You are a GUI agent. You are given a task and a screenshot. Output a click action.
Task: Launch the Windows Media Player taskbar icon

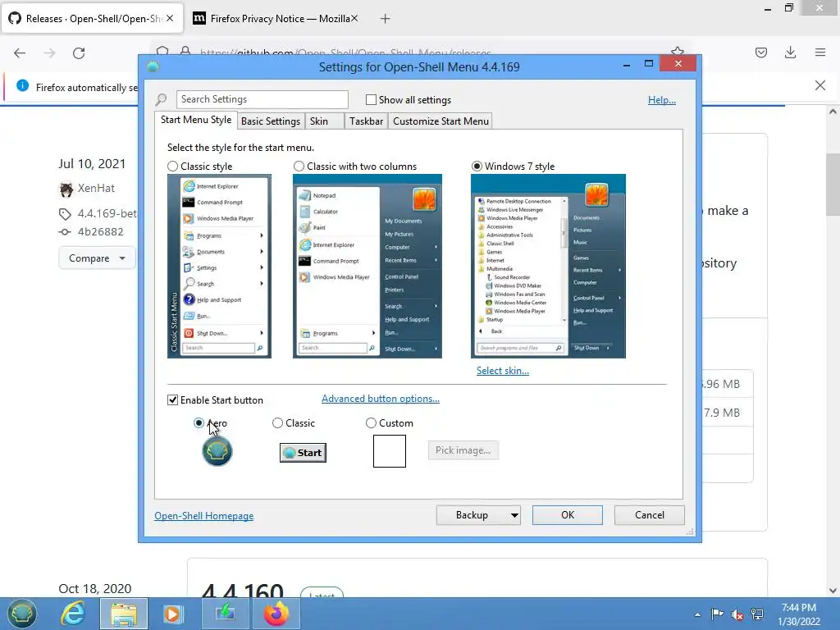172,614
